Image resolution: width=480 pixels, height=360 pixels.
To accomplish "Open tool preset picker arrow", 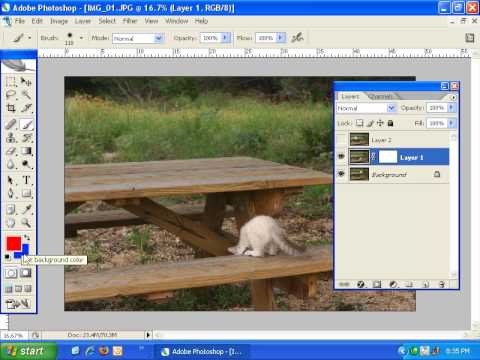I will click(29, 38).
